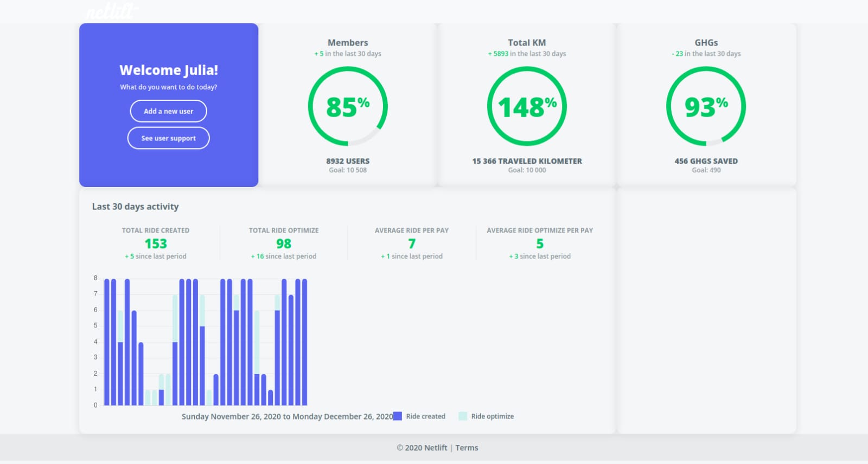This screenshot has height=464, width=868.
Task: Click the Add a new user button
Action: tap(168, 111)
